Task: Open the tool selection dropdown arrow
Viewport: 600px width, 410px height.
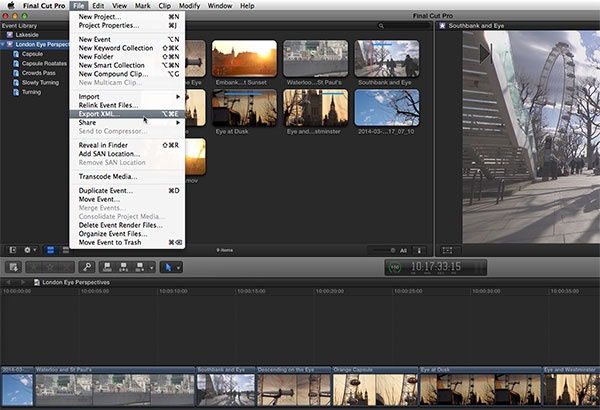Action: [x=178, y=267]
